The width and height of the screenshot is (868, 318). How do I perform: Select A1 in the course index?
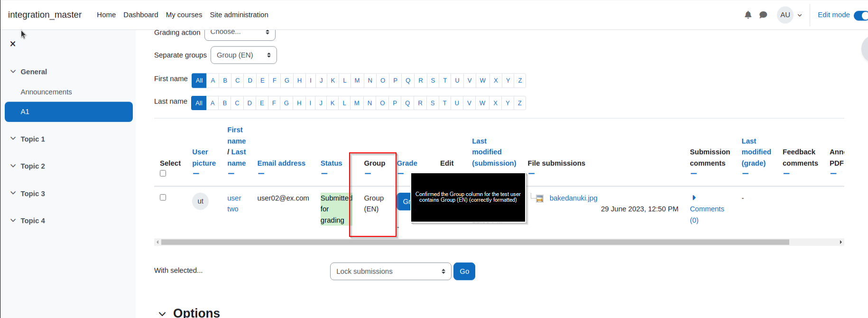69,112
